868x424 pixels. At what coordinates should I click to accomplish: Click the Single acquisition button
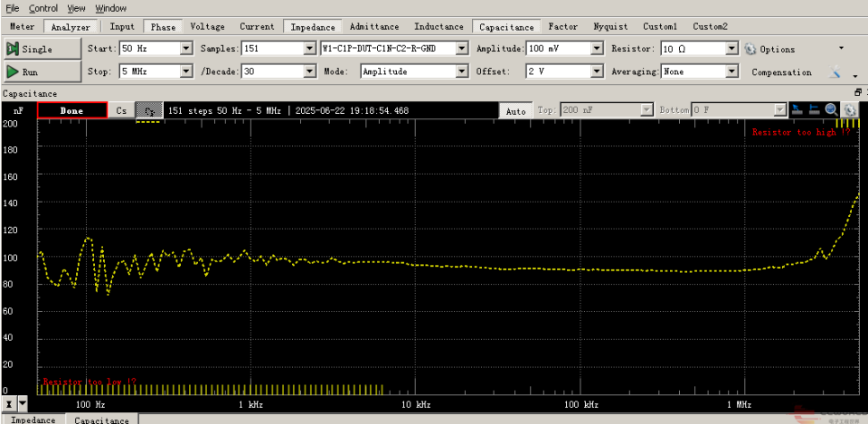click(42, 49)
